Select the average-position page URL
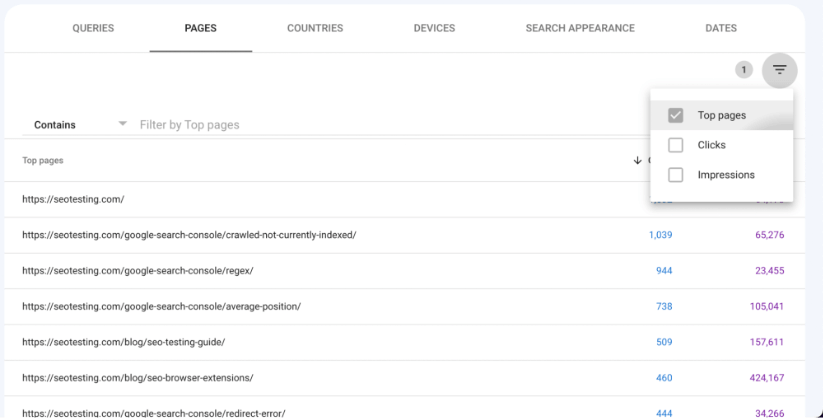Viewport: 823px width, 418px height. (161, 306)
